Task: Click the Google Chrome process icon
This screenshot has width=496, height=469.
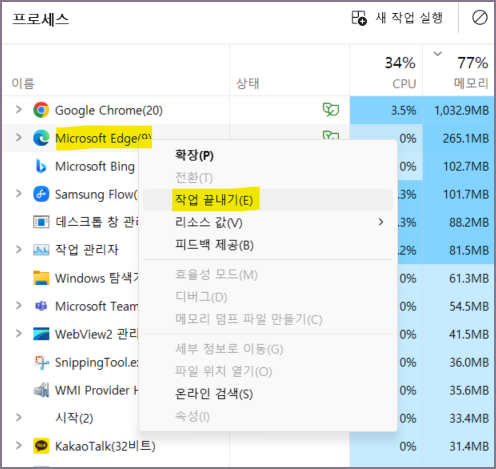Action: tap(41, 110)
